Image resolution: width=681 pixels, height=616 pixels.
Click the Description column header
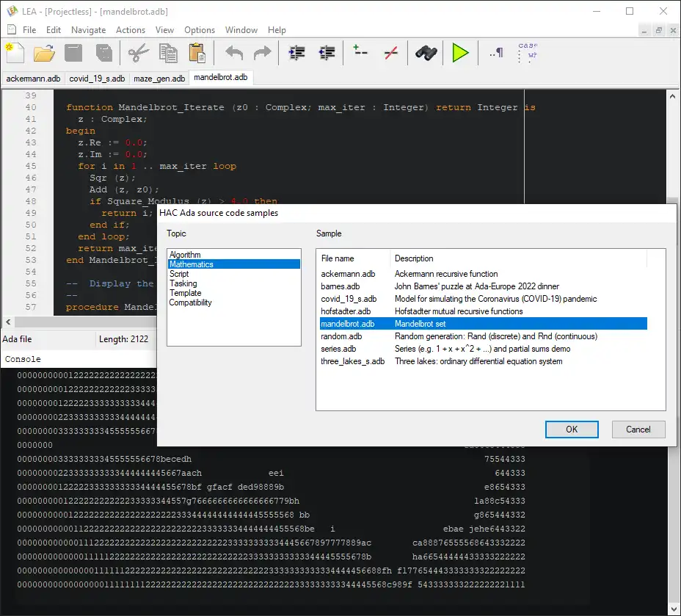[x=517, y=258]
